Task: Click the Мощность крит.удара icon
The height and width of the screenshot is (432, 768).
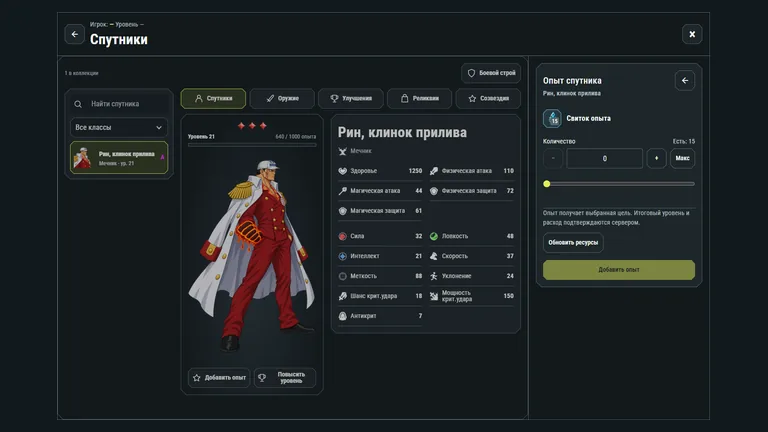Action: coord(434,296)
